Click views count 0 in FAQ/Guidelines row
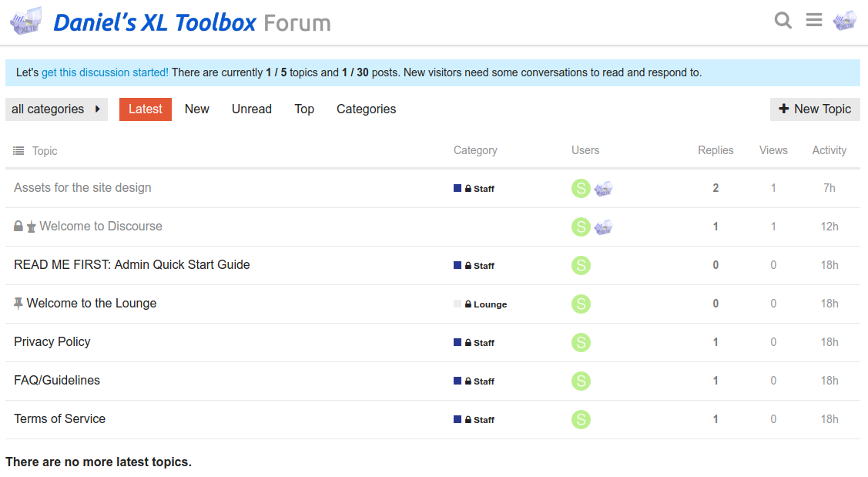The height and width of the screenshot is (477, 868). [773, 380]
